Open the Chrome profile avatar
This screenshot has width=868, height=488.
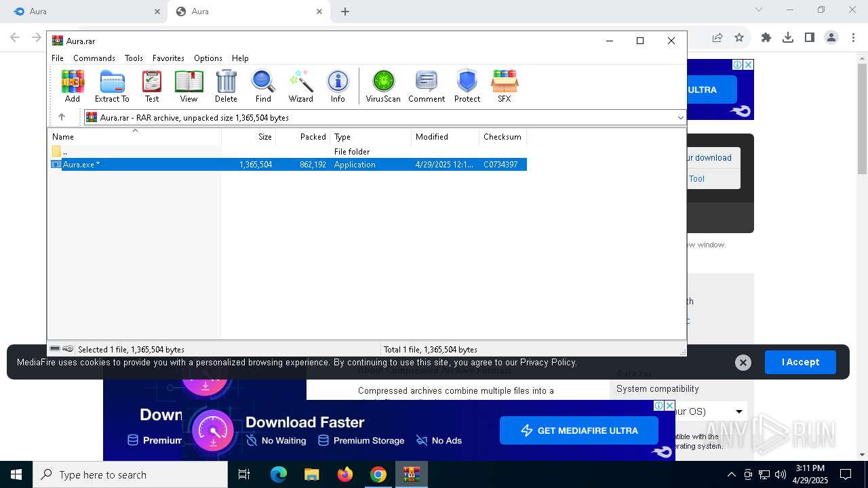coord(831,38)
